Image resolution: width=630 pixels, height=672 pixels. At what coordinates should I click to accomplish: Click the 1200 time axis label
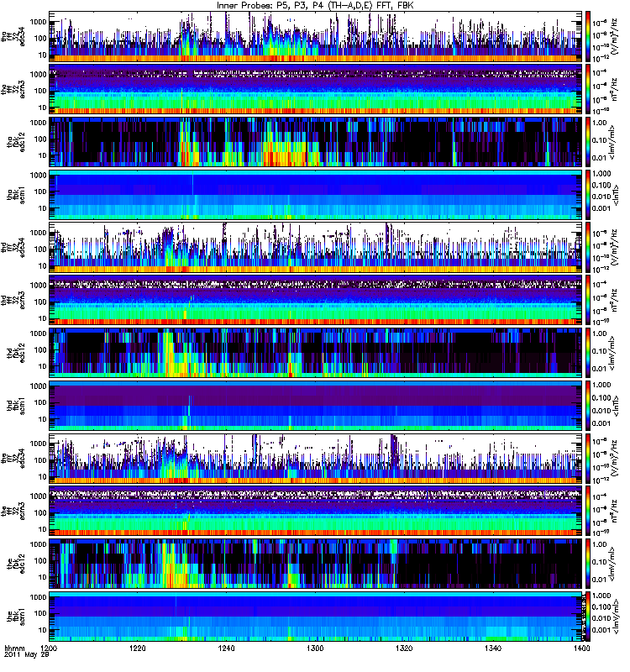[x=49, y=648]
